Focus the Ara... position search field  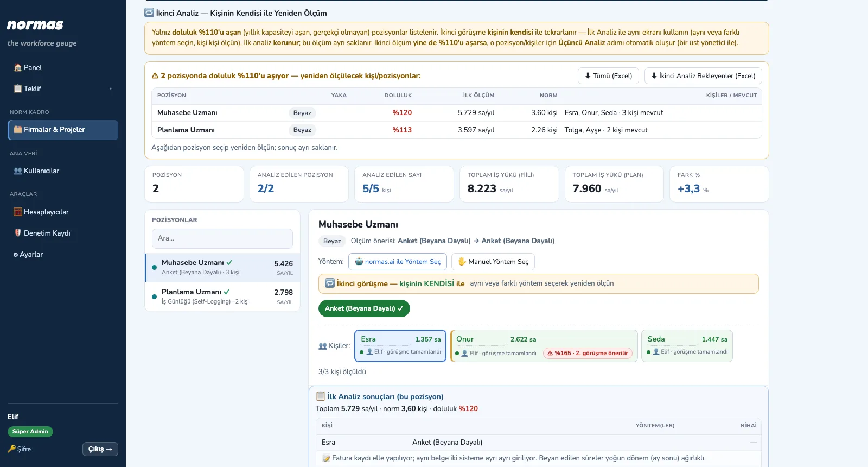222,238
